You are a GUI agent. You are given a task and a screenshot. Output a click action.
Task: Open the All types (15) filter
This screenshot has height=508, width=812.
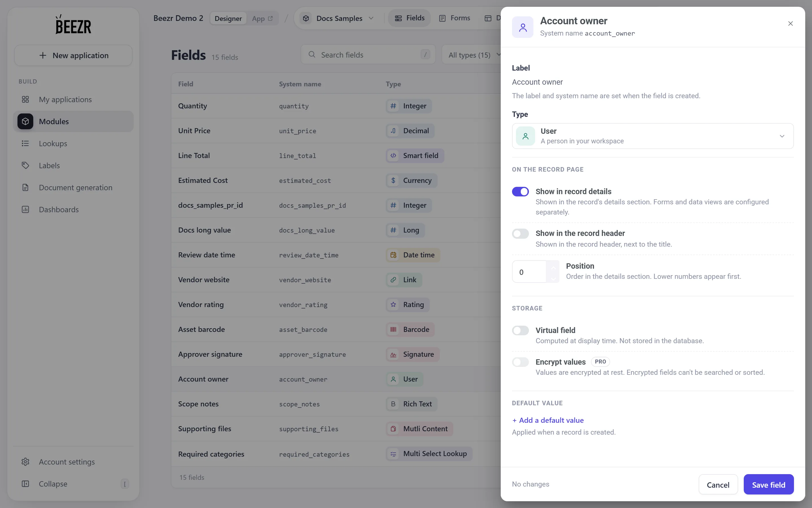click(x=473, y=55)
